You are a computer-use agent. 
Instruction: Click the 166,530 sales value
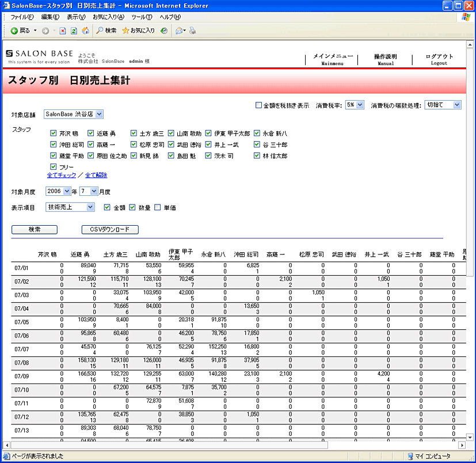pyautogui.click(x=87, y=373)
